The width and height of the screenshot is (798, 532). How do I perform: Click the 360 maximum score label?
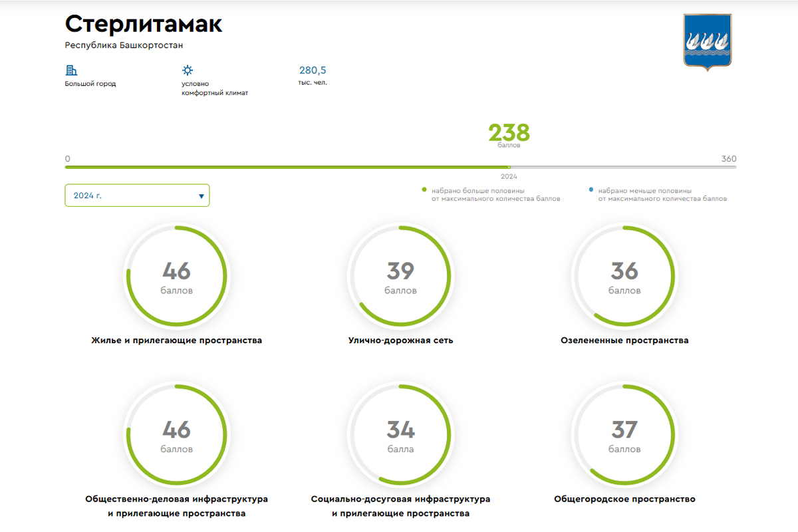click(729, 159)
